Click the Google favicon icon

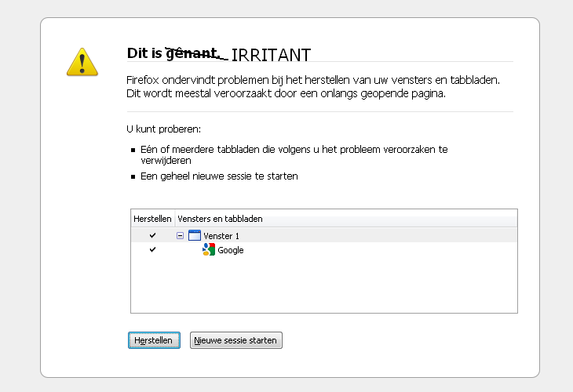coord(209,249)
